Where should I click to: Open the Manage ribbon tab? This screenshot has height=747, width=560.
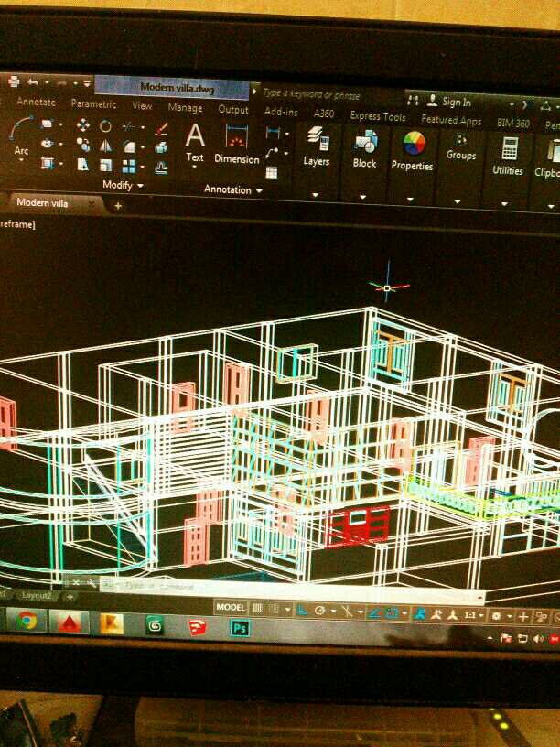(185, 108)
